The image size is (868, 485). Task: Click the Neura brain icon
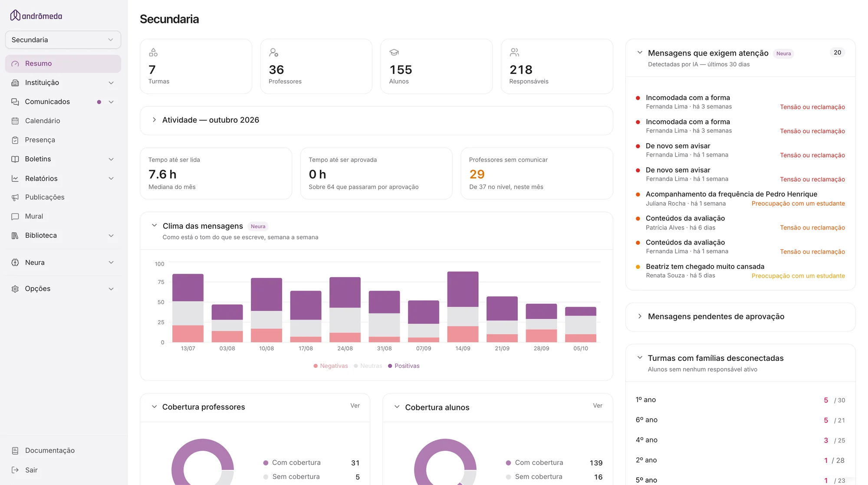(15, 262)
